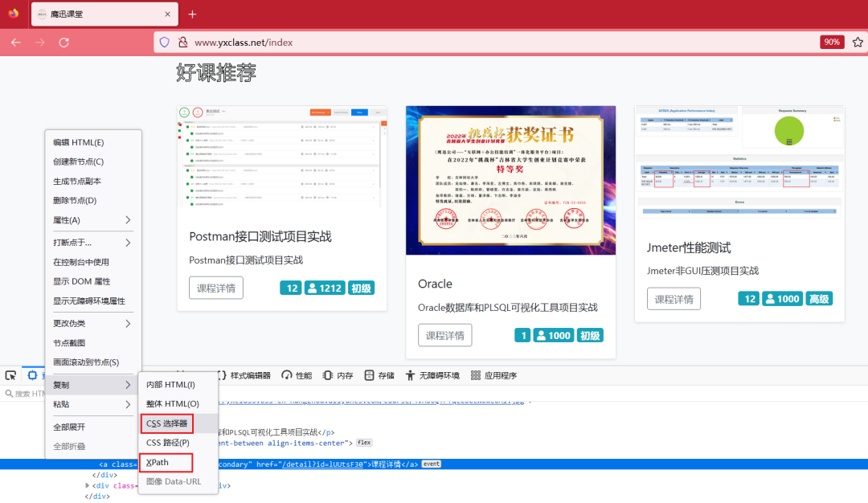Viewport: 868px width, 503px height.
Task: Switch to the 无障碍环境 devtools tab
Action: tap(432, 376)
